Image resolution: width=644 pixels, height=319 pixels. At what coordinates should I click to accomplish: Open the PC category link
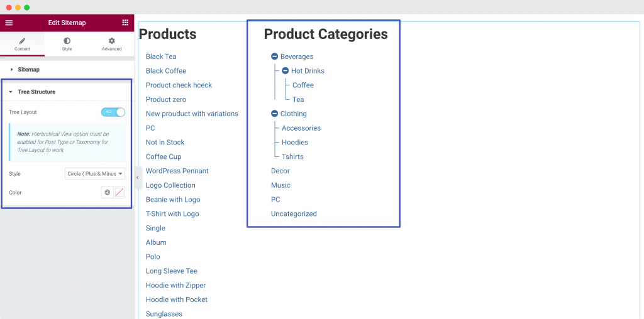coord(275,200)
